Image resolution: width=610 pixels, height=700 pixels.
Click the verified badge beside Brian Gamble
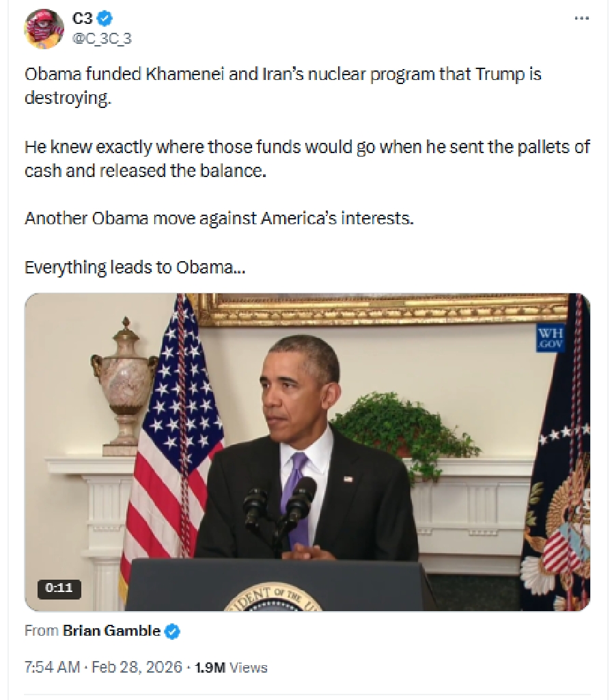(173, 631)
